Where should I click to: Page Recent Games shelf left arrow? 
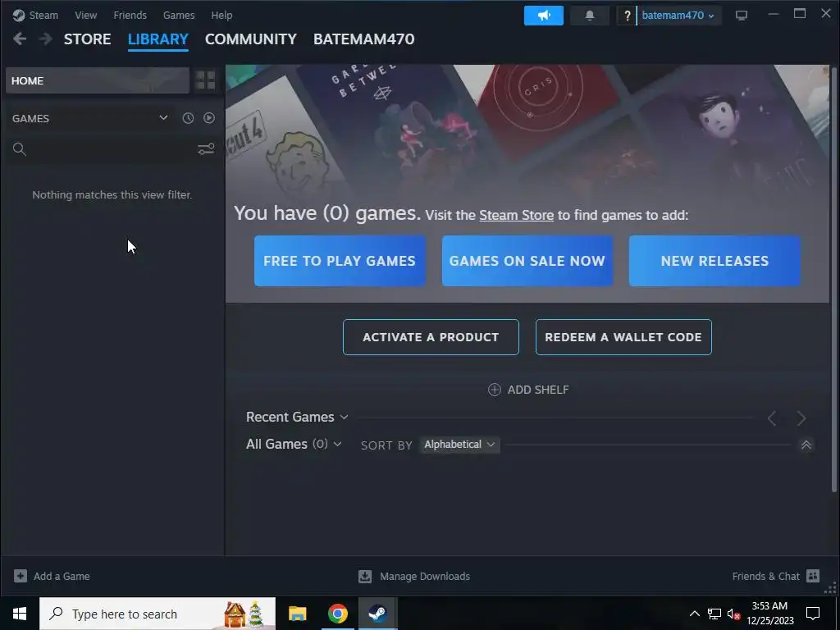(772, 418)
